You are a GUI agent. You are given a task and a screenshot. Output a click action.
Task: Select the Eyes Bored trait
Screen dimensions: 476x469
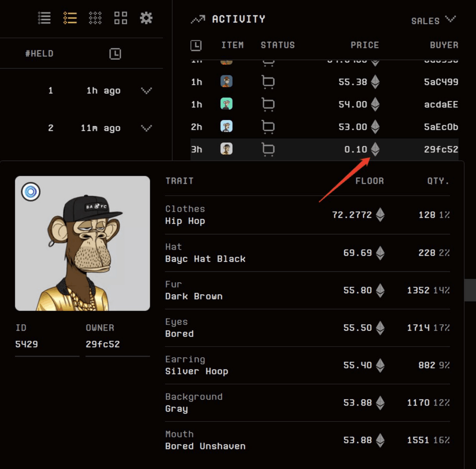307,328
